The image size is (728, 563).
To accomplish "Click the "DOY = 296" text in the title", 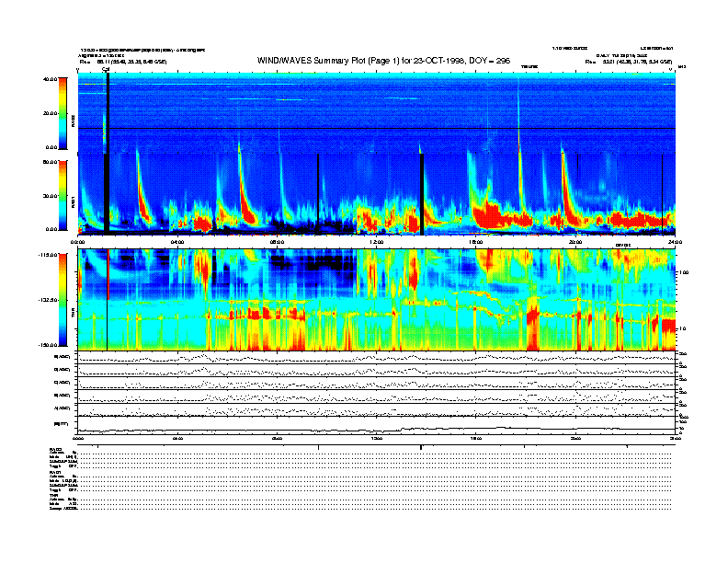I will point(489,61).
